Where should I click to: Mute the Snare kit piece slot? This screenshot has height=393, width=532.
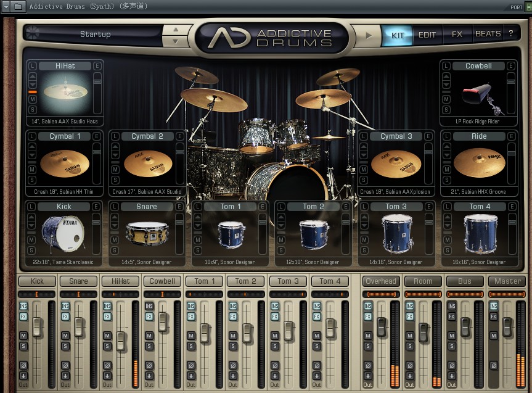[115, 240]
